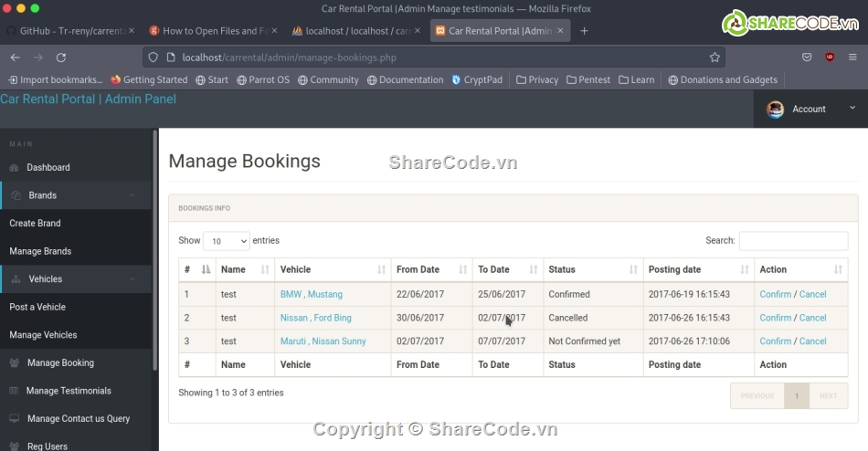Expand the Account dropdown menu
868x451 pixels.
852,109
